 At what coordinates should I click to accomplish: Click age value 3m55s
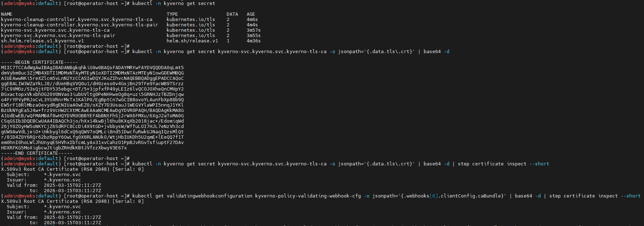[254, 36]
